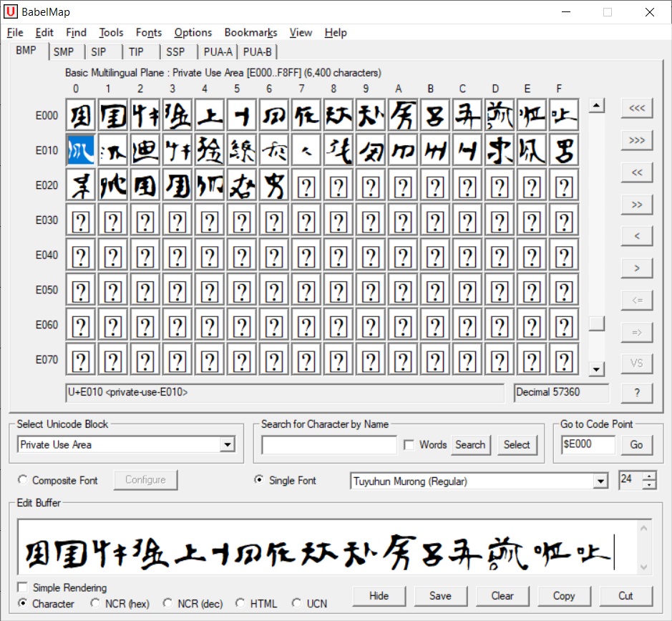
Task: Open the Select Unicode Block dropdown
Action: coord(228,445)
